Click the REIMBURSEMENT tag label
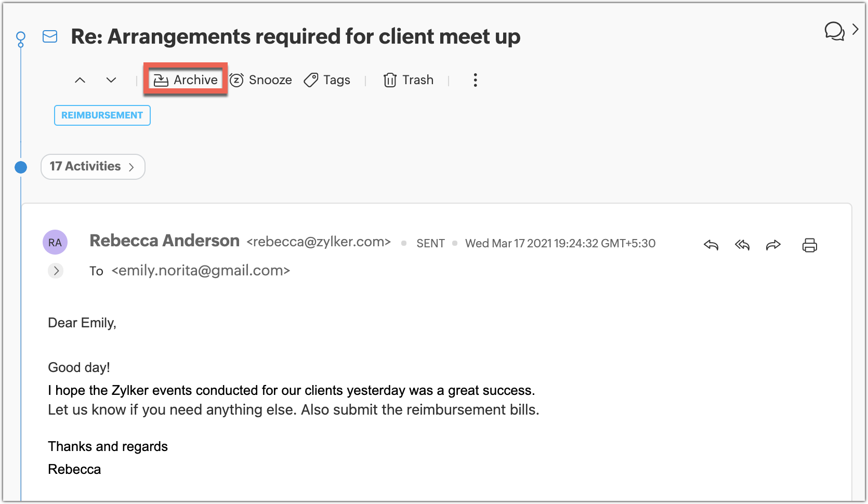Screen dimensions: 868x504 pyautogui.click(x=102, y=115)
